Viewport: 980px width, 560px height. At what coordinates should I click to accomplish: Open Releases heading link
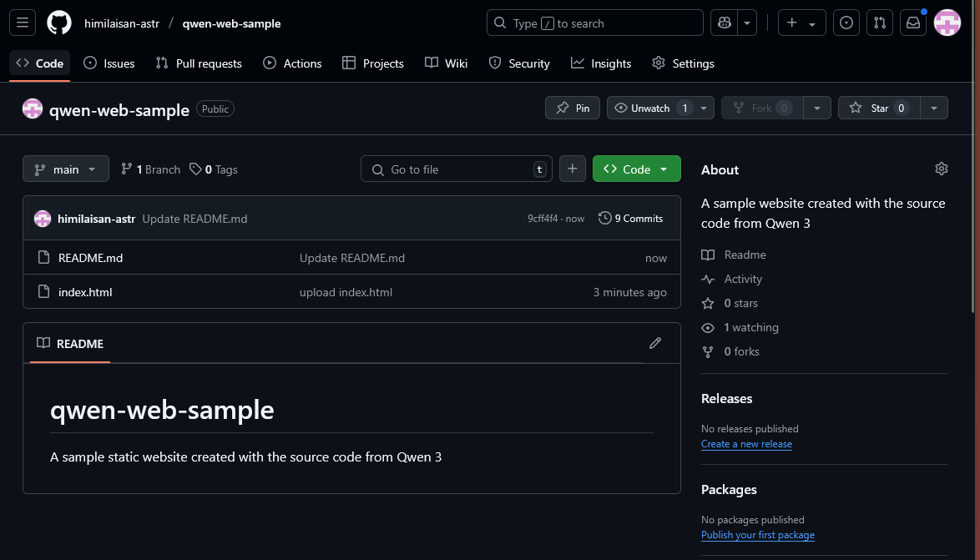point(727,399)
